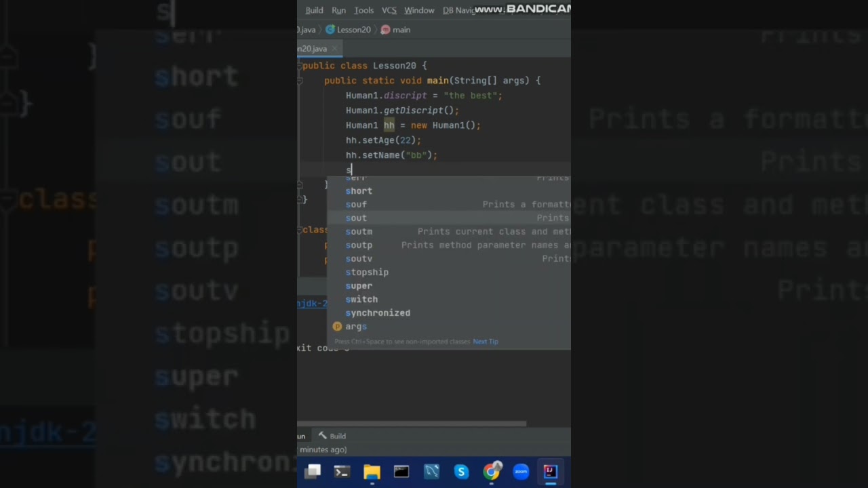Choose the soutv template suggestion
The width and height of the screenshot is (868, 488).
[448, 258]
